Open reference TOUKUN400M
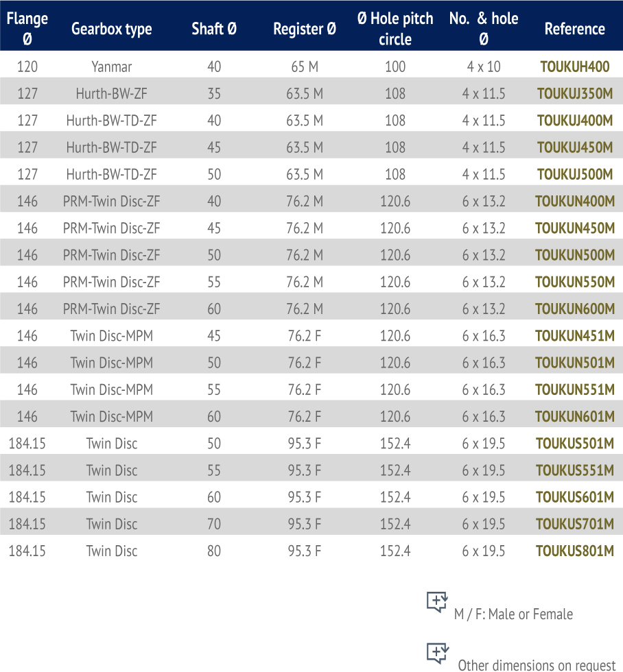The height and width of the screenshot is (672, 623). [574, 201]
